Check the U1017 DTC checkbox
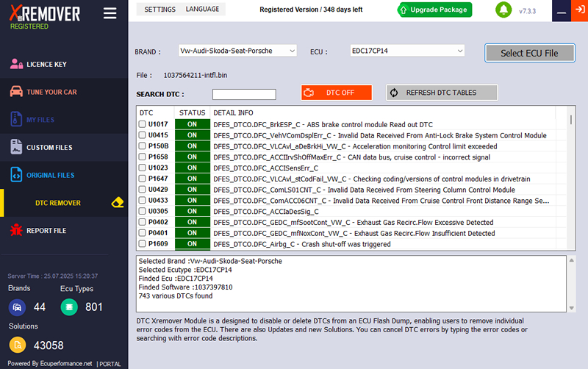The image size is (588, 369). [142, 124]
